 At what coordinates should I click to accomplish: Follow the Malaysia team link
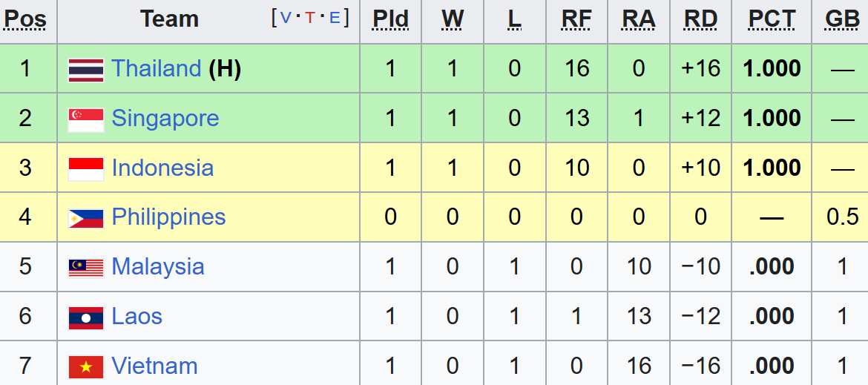point(157,267)
